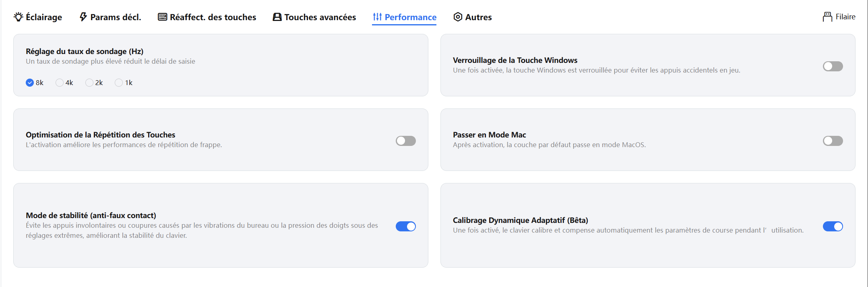Click the Params décl. lightning icon
868x287 pixels.
(x=83, y=17)
